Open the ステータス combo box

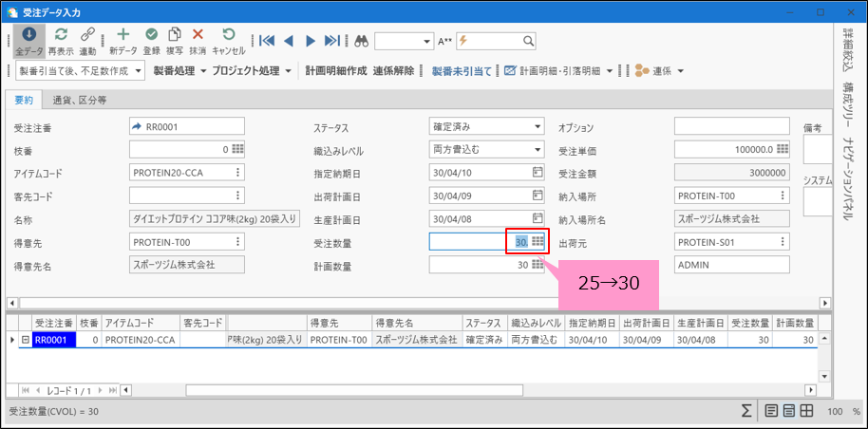537,126
